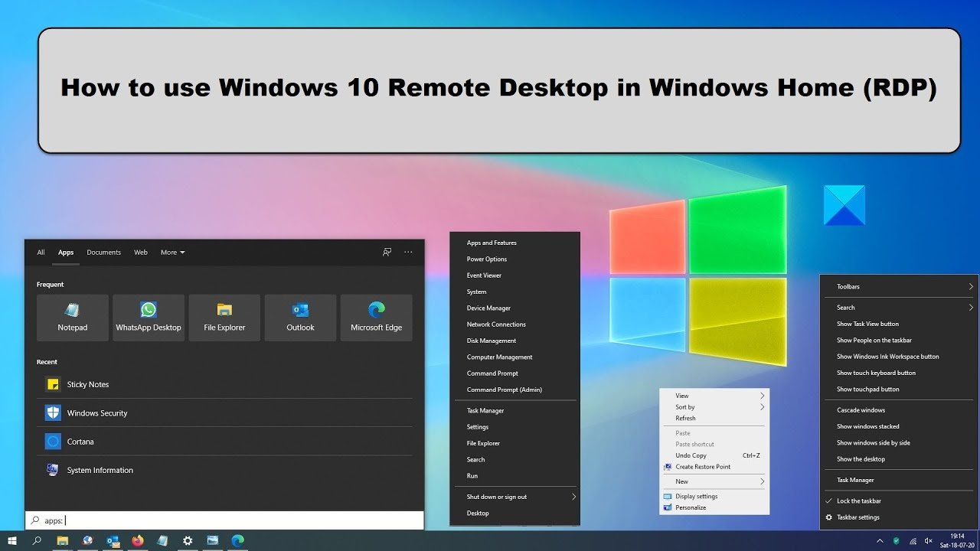Screen dimensions: 980x551
Task: Click Display settings in context menu
Action: (x=696, y=496)
